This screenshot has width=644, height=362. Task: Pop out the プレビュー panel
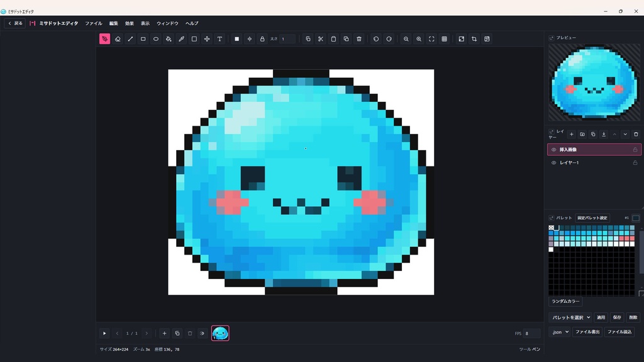[x=552, y=38]
